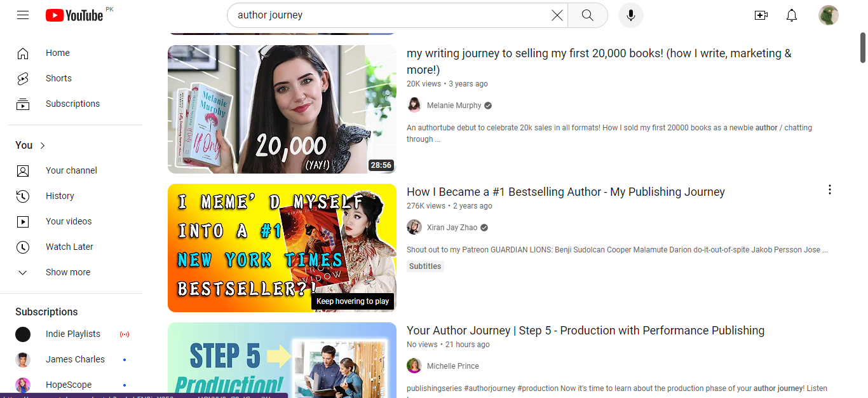Open How I Became #1 Bestselling Author title
Screen dimensions: 868x398
[x=566, y=192]
